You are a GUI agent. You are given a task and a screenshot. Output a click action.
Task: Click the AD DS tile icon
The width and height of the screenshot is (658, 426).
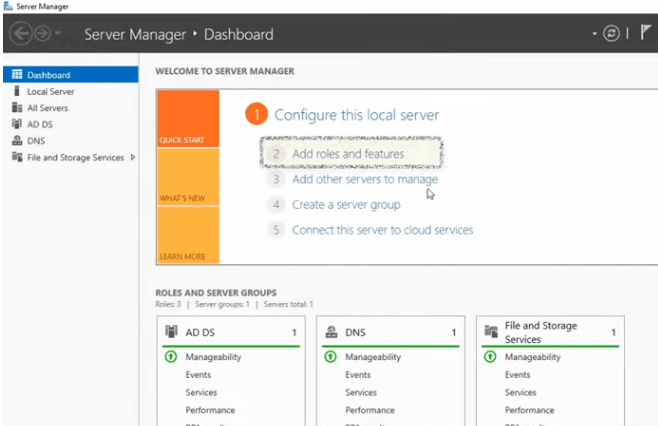point(171,332)
